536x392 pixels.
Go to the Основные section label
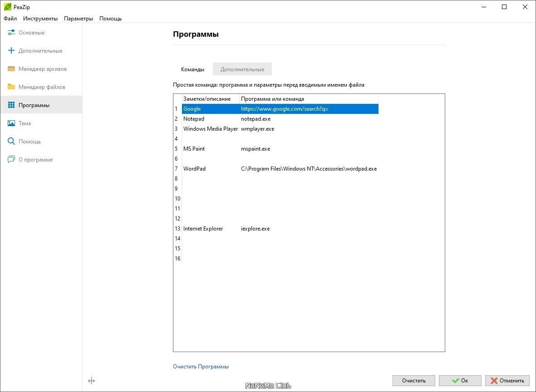coord(31,33)
